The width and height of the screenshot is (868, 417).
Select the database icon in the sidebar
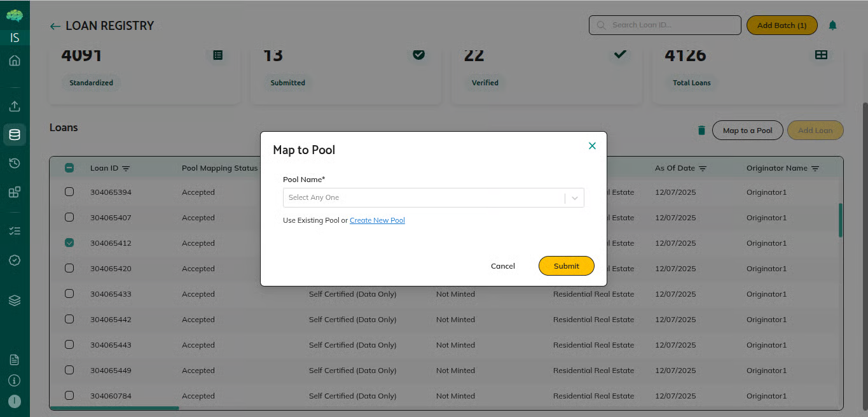(15, 135)
